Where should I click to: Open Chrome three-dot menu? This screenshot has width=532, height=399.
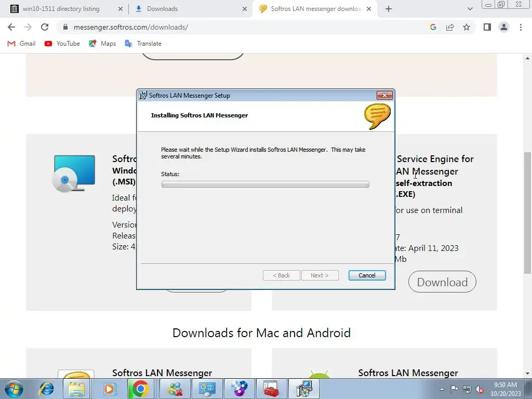click(521, 27)
